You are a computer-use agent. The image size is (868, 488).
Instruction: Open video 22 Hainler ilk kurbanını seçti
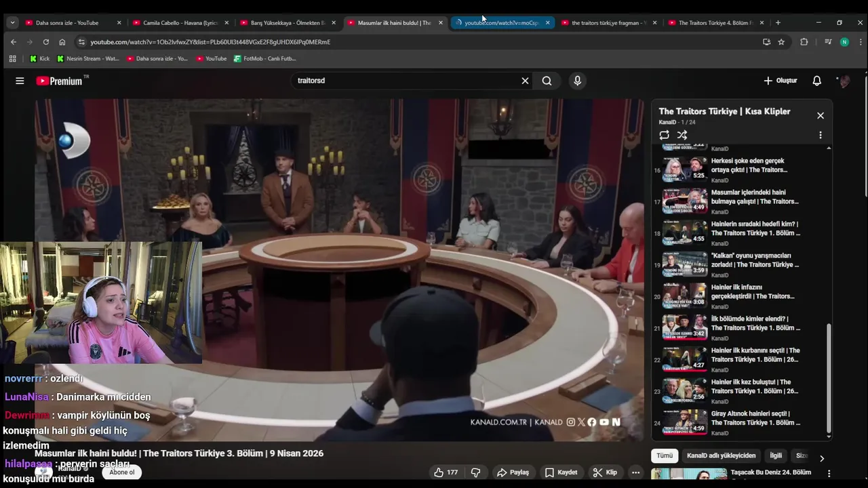[x=755, y=355]
